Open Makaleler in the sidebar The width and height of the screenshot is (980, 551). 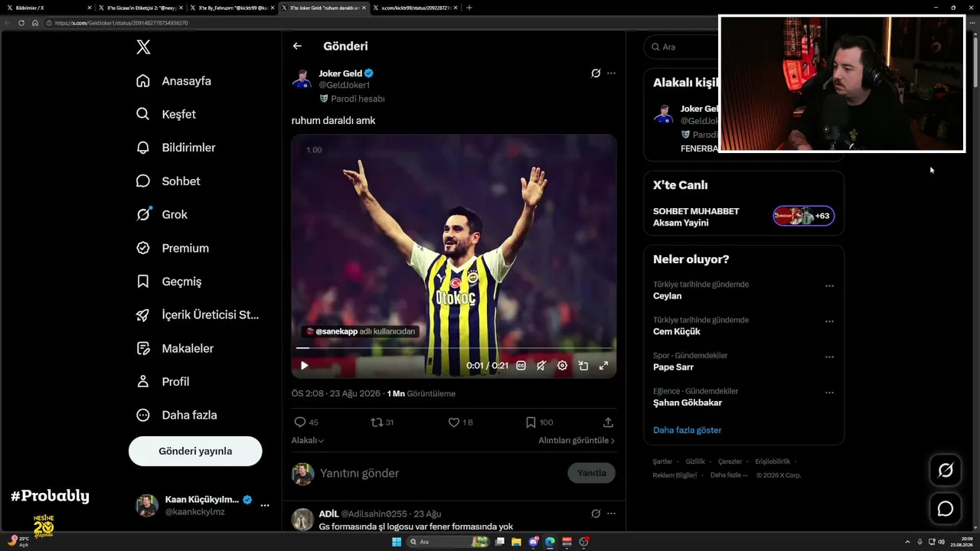pos(175,348)
